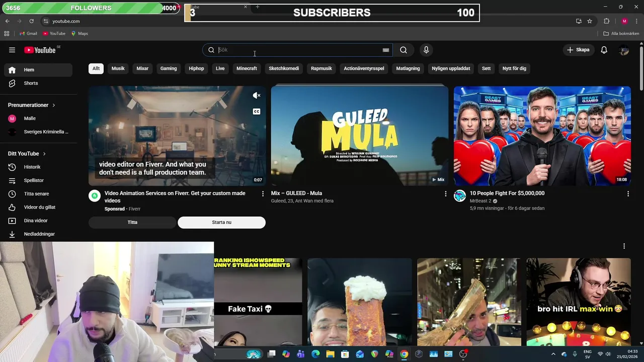Select the Musik filter chip
This screenshot has width=644, height=362.
(x=118, y=68)
